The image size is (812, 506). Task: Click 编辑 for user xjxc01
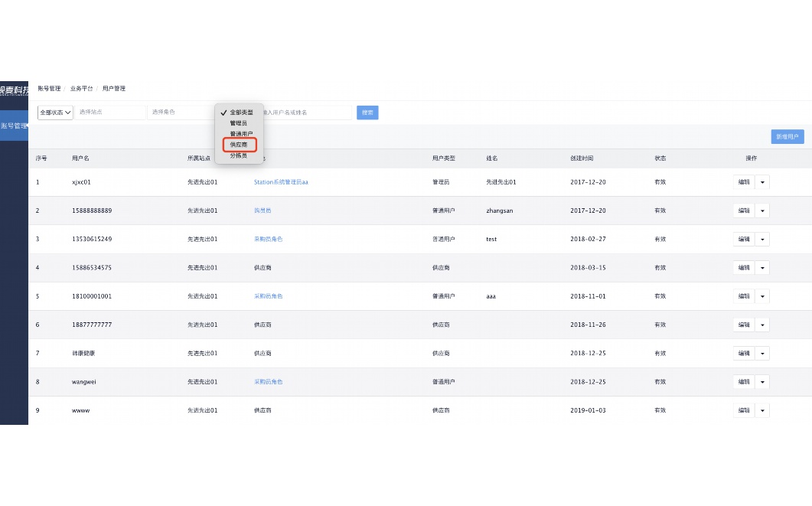click(743, 182)
